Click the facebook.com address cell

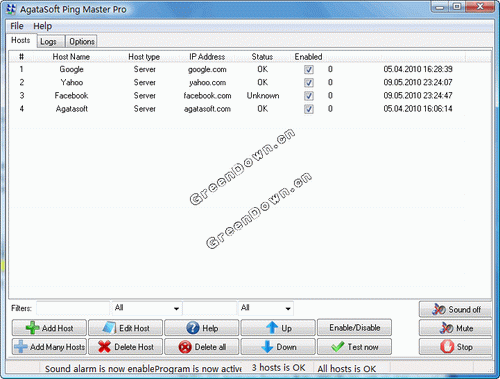pos(207,96)
